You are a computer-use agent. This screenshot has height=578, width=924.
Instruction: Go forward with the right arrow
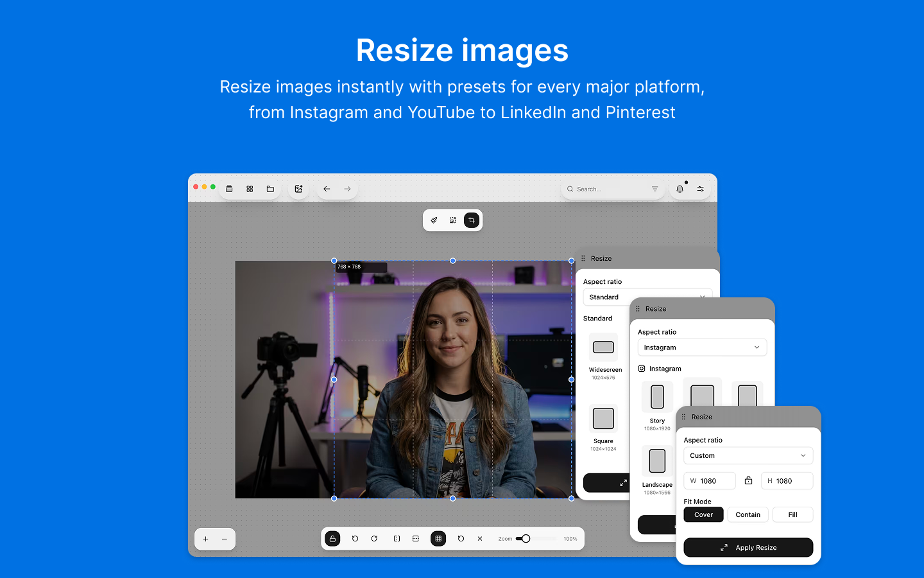(x=347, y=189)
